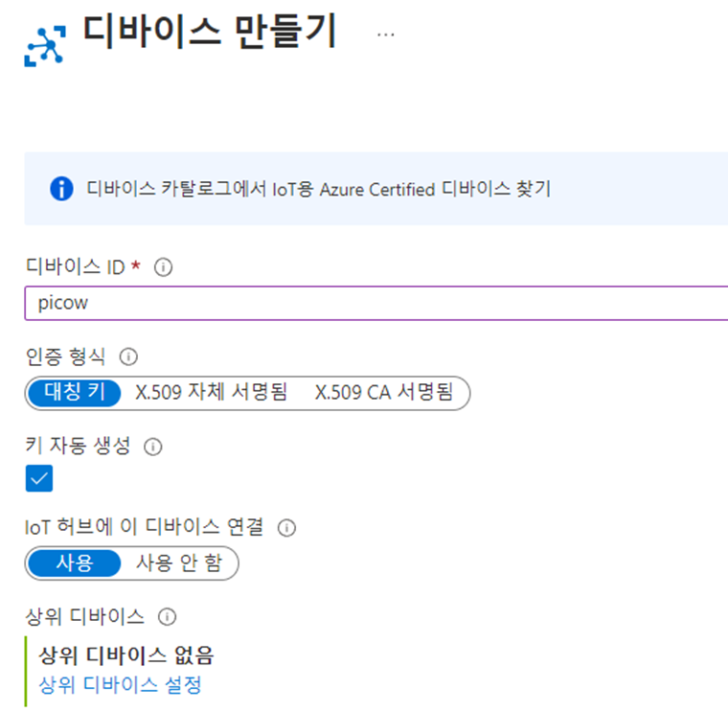Show info tooltip for 키 자동 생성
The width and height of the screenshot is (728, 712).
tap(153, 447)
